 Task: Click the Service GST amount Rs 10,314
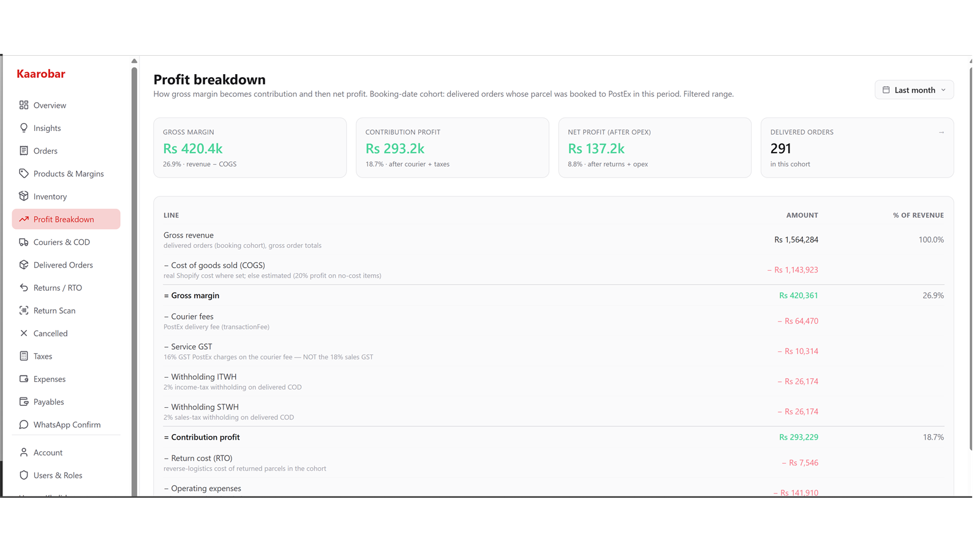click(x=798, y=351)
